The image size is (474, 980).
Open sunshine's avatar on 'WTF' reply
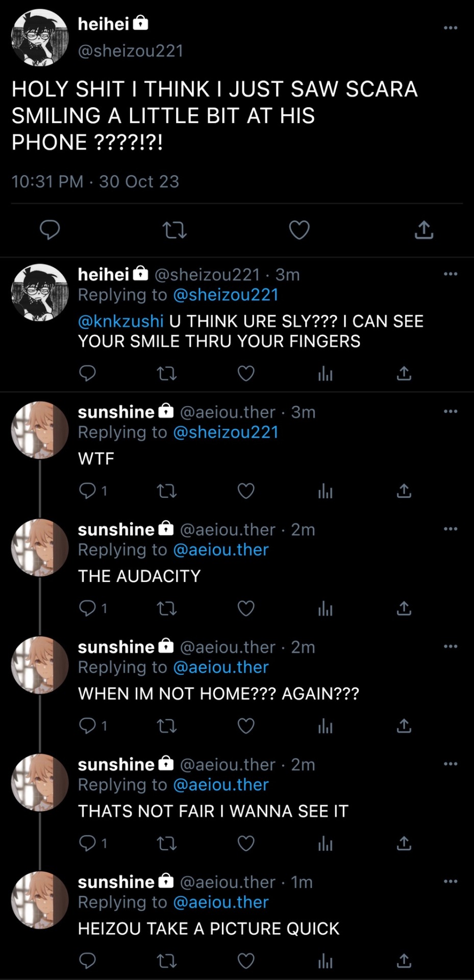(40, 430)
